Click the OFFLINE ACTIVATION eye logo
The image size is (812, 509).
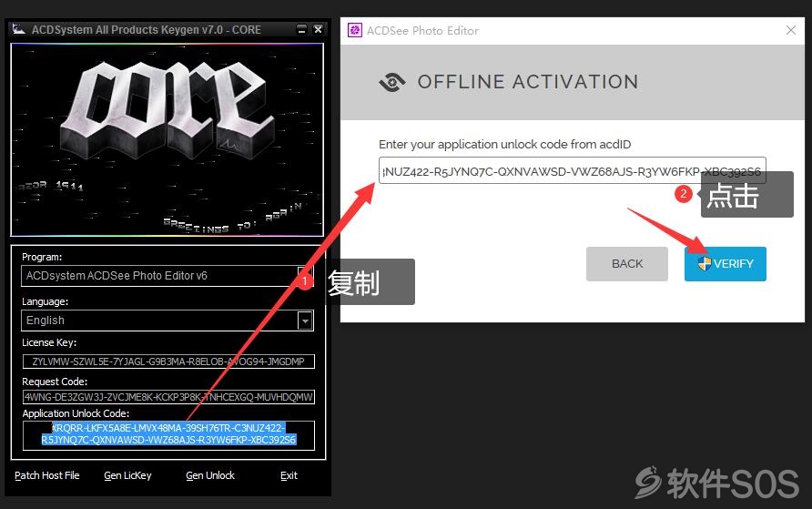coord(392,82)
